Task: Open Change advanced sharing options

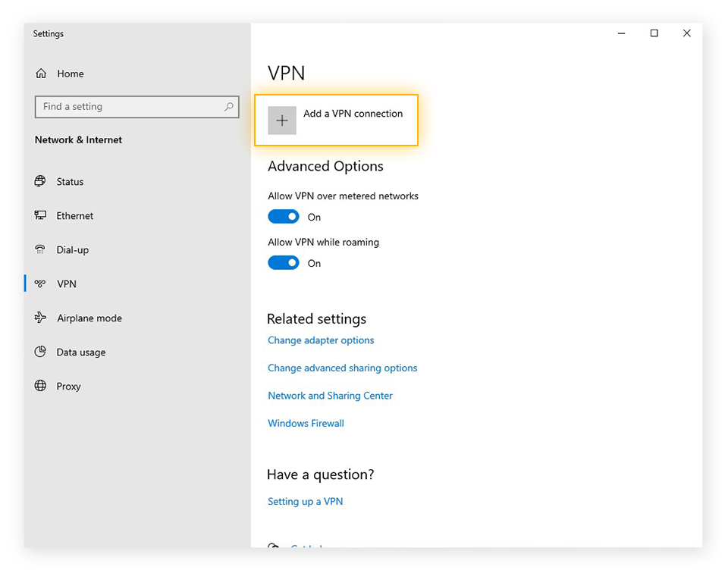Action: click(x=342, y=368)
